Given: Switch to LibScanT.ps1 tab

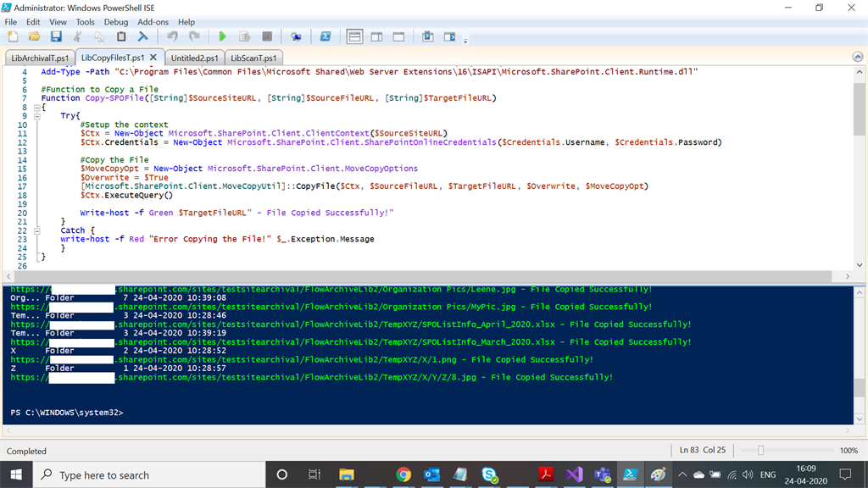Looking at the screenshot, I should click(253, 58).
